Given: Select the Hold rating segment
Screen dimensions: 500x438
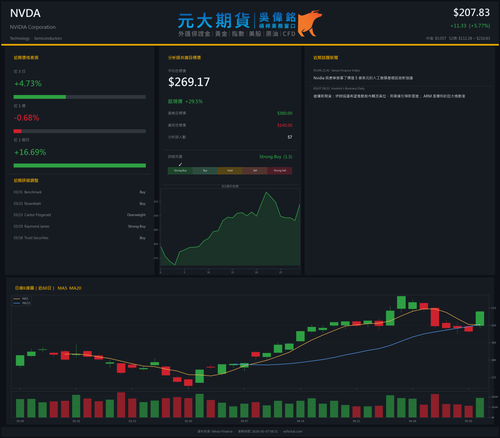Looking at the screenshot, I should [230, 171].
